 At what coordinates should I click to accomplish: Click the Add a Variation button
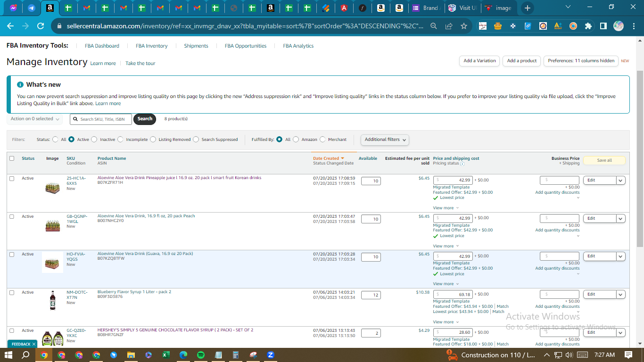(x=479, y=61)
